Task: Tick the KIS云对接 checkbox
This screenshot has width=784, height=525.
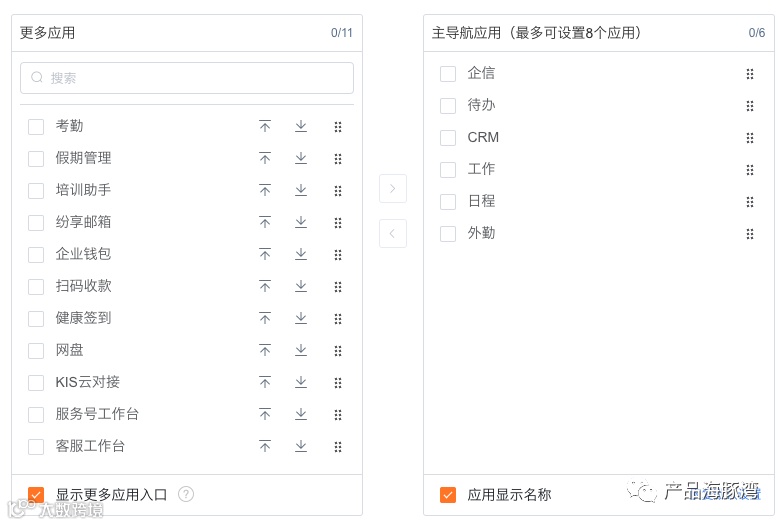Action: point(36,383)
